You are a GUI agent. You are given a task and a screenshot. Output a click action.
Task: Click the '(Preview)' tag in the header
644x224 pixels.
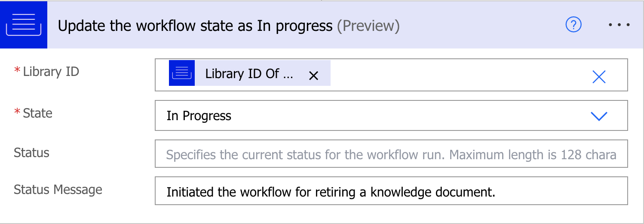[x=368, y=26]
